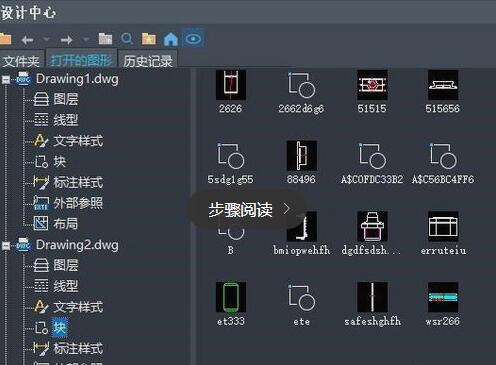Image resolution: width=496 pixels, height=365 pixels.
Task: Click block thumbnail dgdfsdsh...
Action: click(372, 226)
